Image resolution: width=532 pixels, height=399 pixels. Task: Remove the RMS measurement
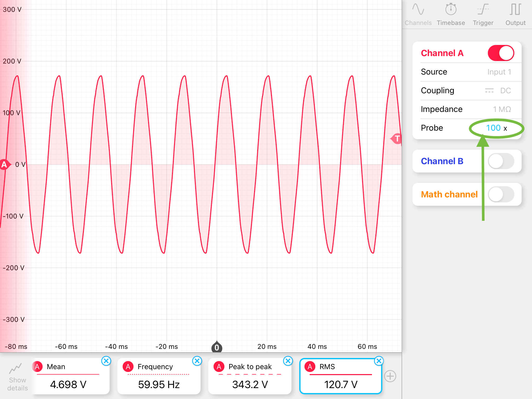(379, 361)
